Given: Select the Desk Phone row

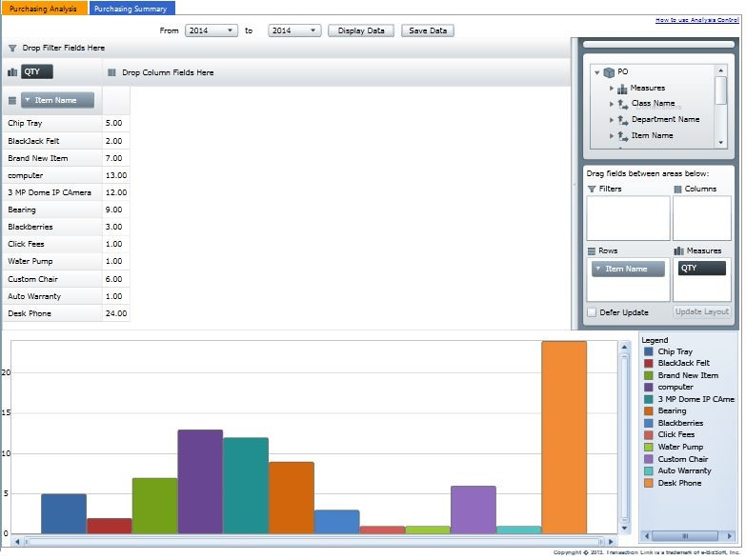Looking at the screenshot, I should tap(52, 313).
